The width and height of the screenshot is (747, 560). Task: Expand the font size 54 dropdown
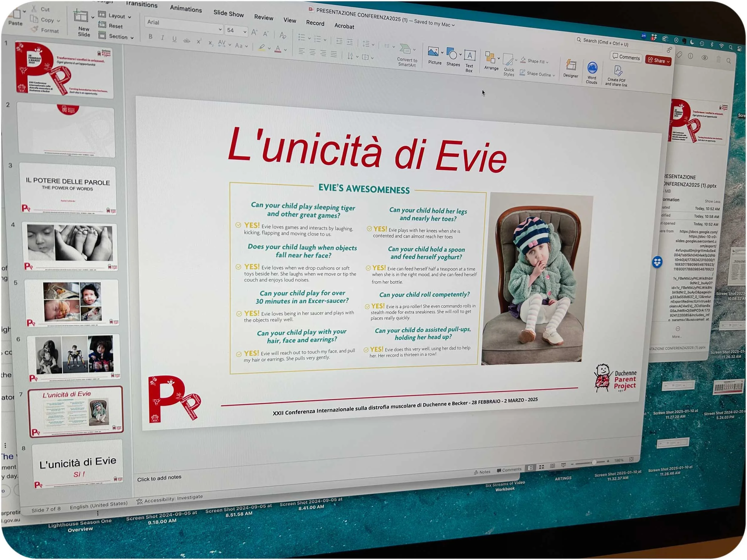(x=245, y=32)
